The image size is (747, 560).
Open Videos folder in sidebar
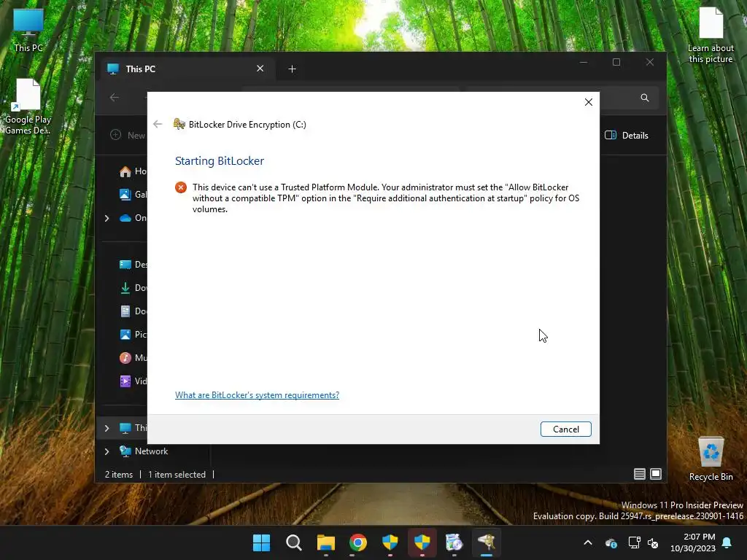point(133,381)
